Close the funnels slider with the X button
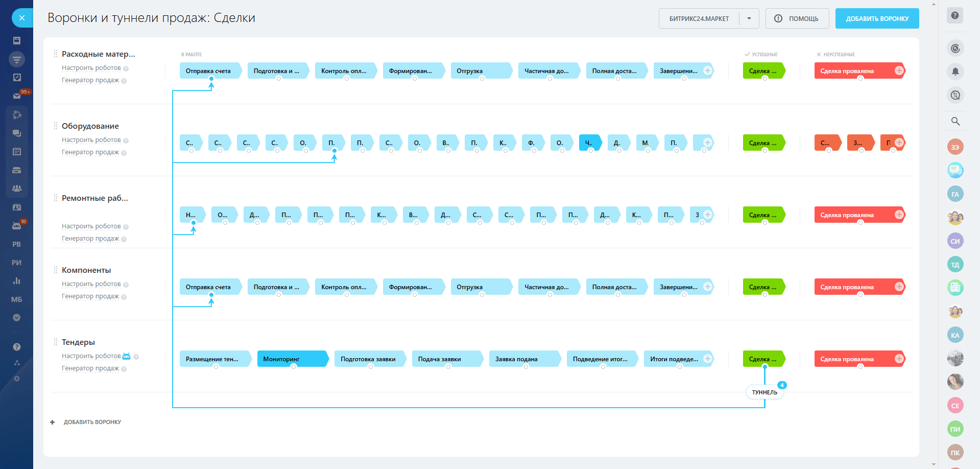This screenshot has width=980, height=469. (x=21, y=18)
